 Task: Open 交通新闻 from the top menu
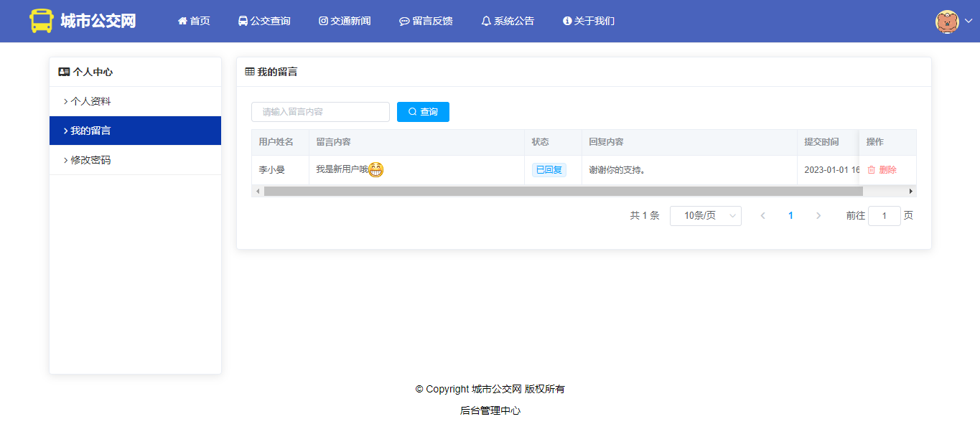[x=345, y=22]
